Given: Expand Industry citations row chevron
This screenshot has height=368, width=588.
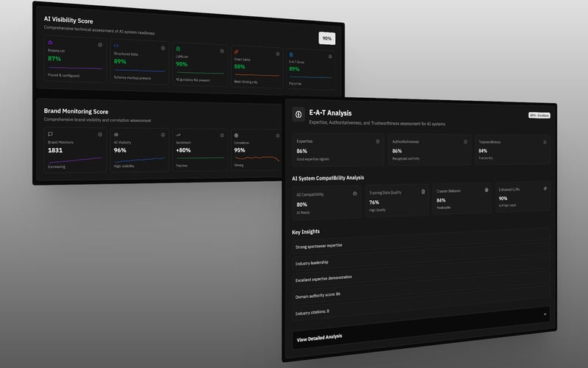Looking at the screenshot, I should (545, 314).
